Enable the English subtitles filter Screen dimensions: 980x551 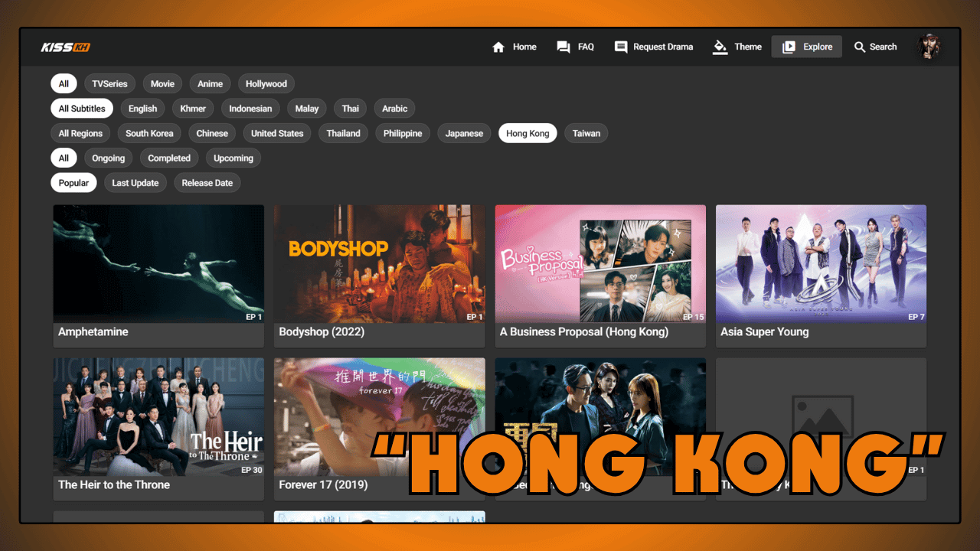142,108
